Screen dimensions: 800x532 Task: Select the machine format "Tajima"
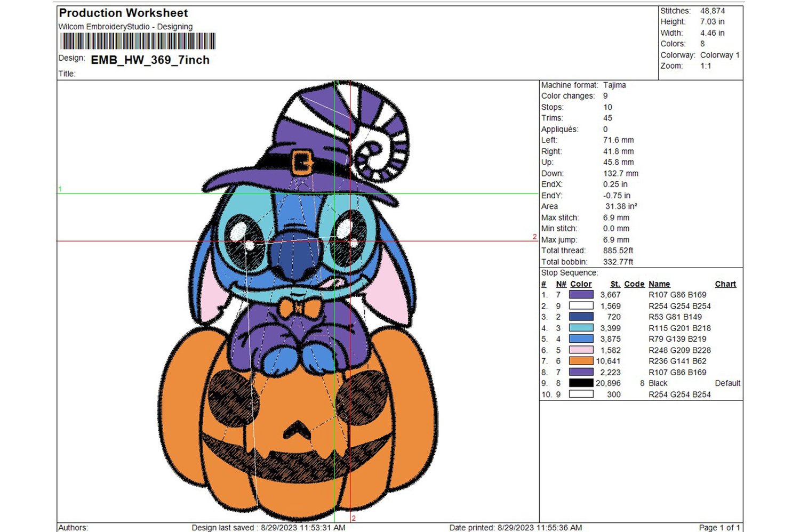pos(614,85)
